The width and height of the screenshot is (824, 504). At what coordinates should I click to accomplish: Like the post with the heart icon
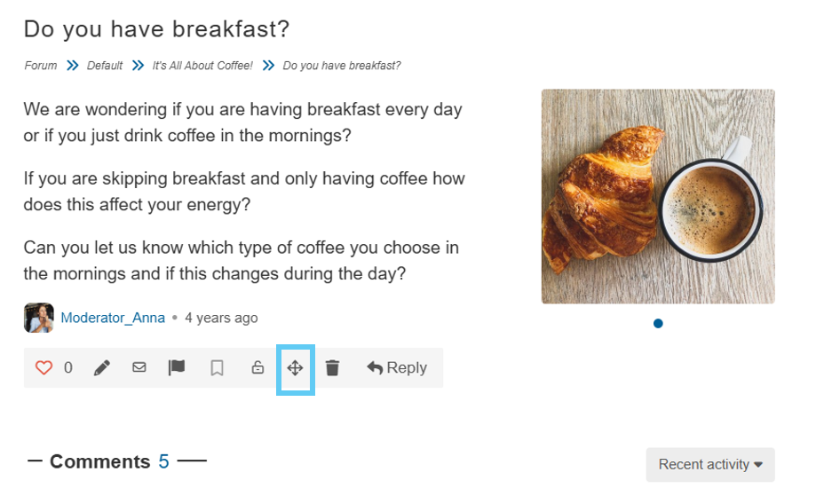(x=44, y=368)
